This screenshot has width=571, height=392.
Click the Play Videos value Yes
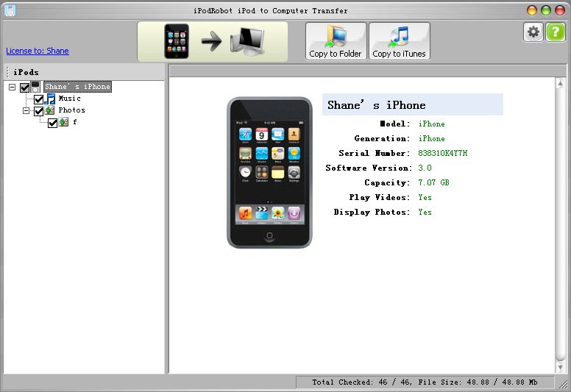tap(425, 197)
